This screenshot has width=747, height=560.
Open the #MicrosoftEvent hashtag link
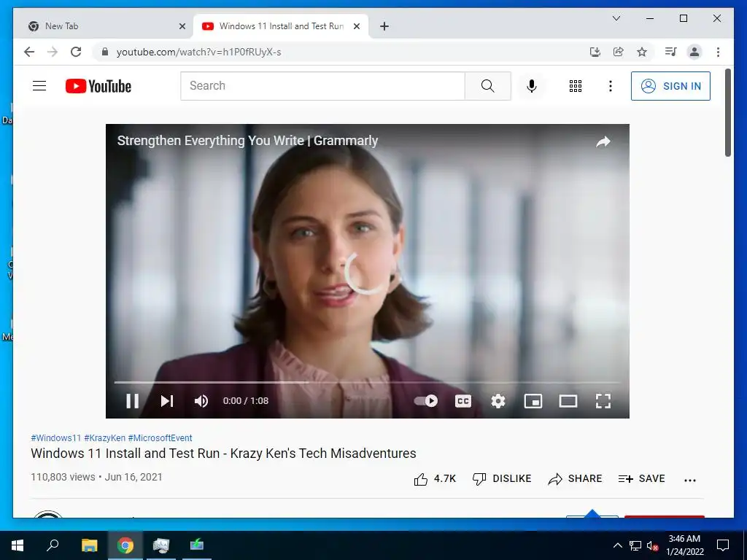pyautogui.click(x=160, y=438)
